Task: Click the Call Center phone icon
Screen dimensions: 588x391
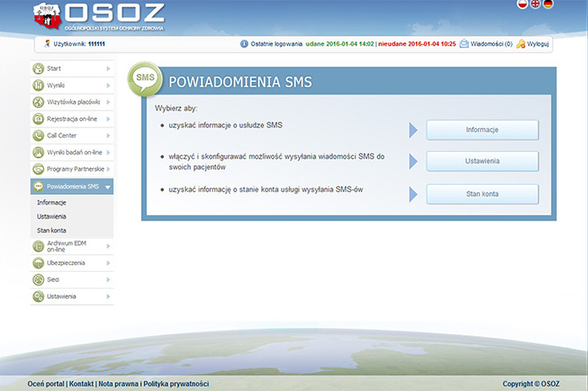Action: click(x=38, y=135)
